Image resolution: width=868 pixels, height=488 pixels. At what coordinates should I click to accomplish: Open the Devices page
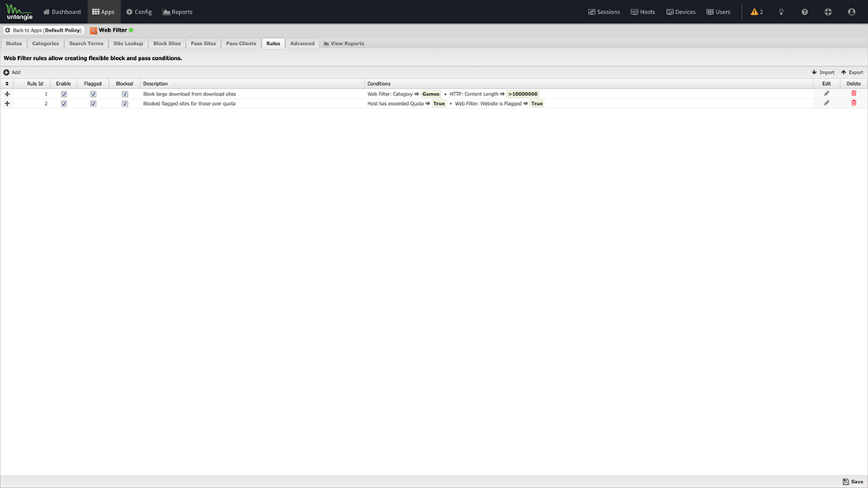click(x=681, y=12)
